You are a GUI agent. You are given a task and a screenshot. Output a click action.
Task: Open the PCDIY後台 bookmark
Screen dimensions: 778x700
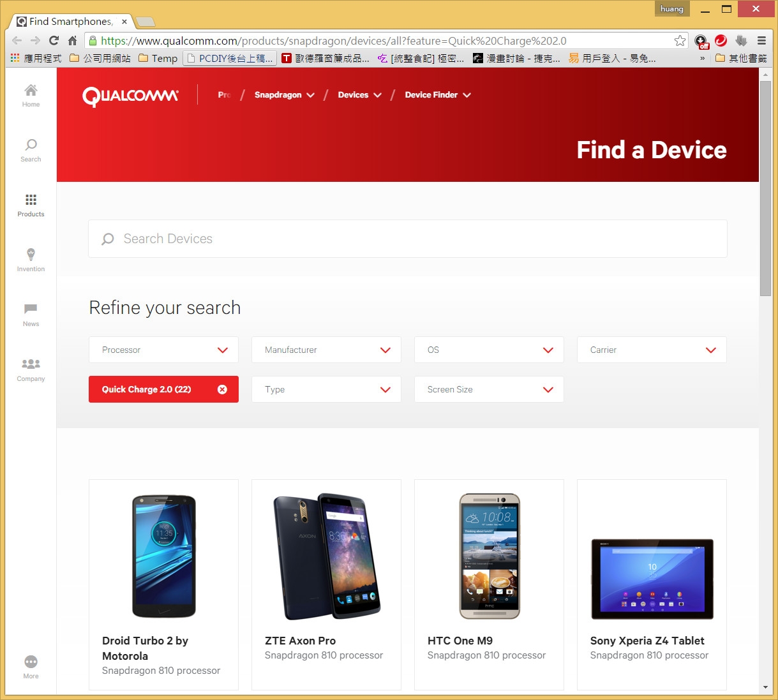tap(230, 58)
